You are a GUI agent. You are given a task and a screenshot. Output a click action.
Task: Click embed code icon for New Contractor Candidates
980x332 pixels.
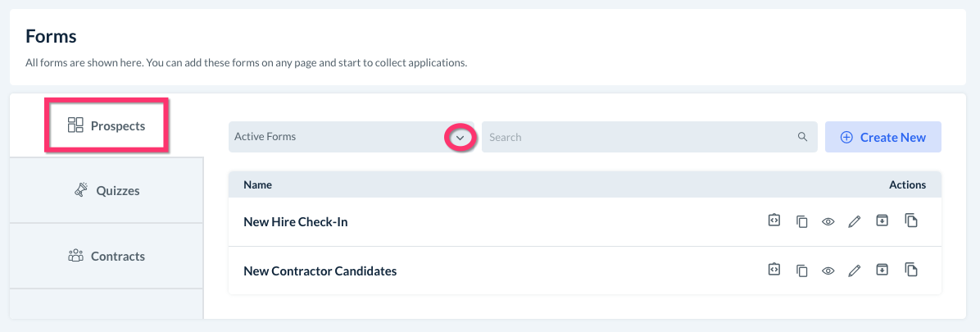774,271
